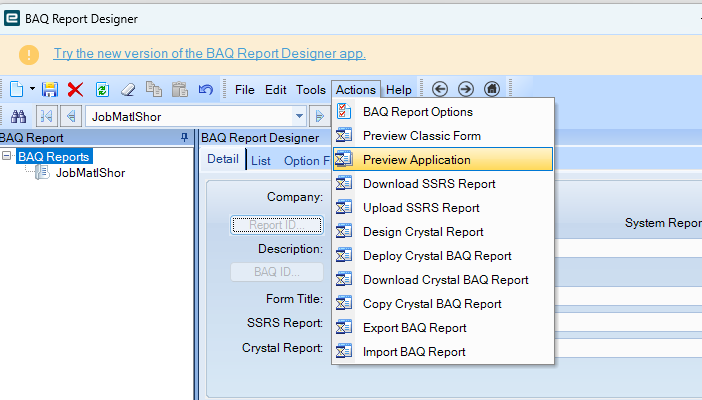The height and width of the screenshot is (400, 702).
Task: Select JobMatlShor in the report tree
Action: click(x=90, y=172)
